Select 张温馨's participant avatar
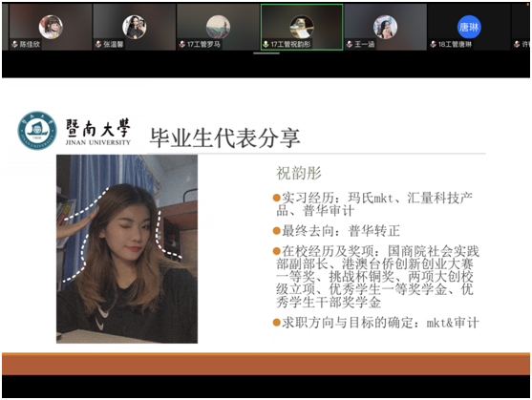The image size is (532, 400). [135, 27]
